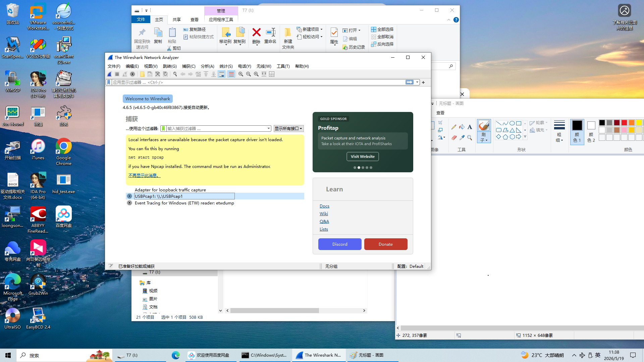The image size is (644, 362).
Task: Select the Eraser tool in Paint
Action: pyautogui.click(x=454, y=137)
